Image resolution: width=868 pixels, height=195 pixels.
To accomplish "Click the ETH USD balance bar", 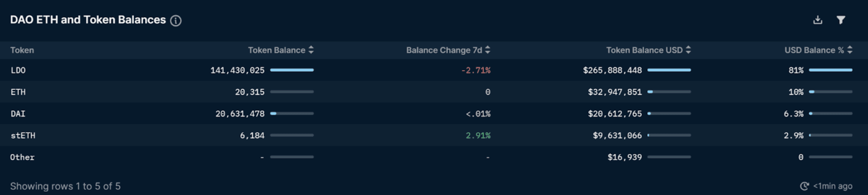I will [669, 92].
